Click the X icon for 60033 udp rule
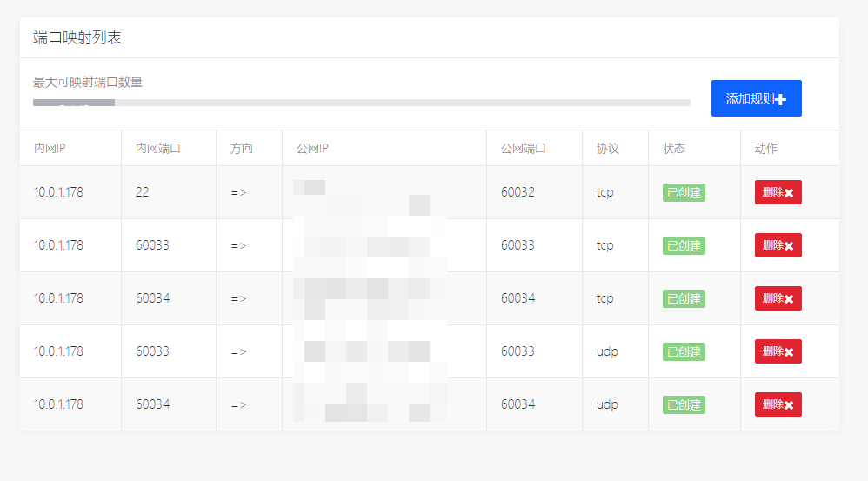This screenshot has height=481, width=868. point(789,352)
